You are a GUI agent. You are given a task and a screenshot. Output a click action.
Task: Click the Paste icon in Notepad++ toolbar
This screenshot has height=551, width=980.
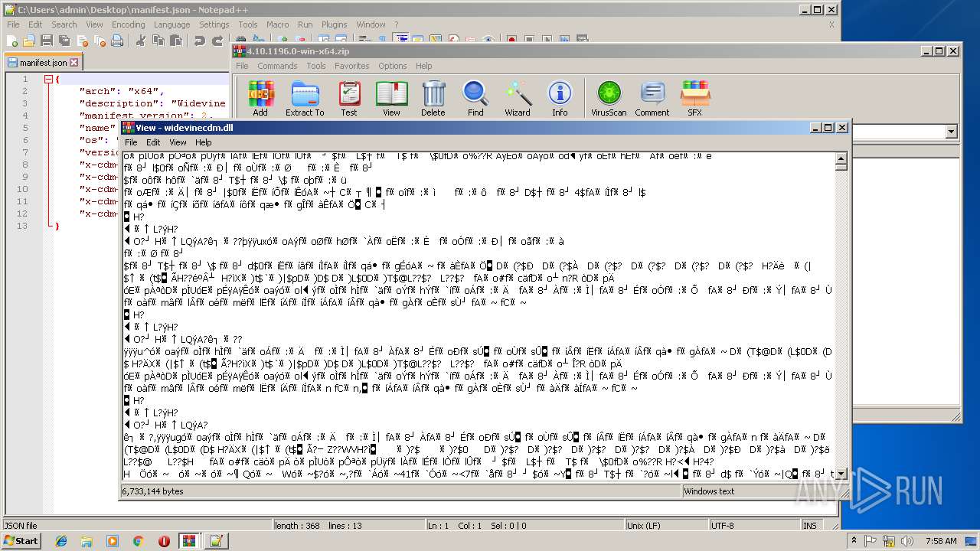pyautogui.click(x=175, y=41)
